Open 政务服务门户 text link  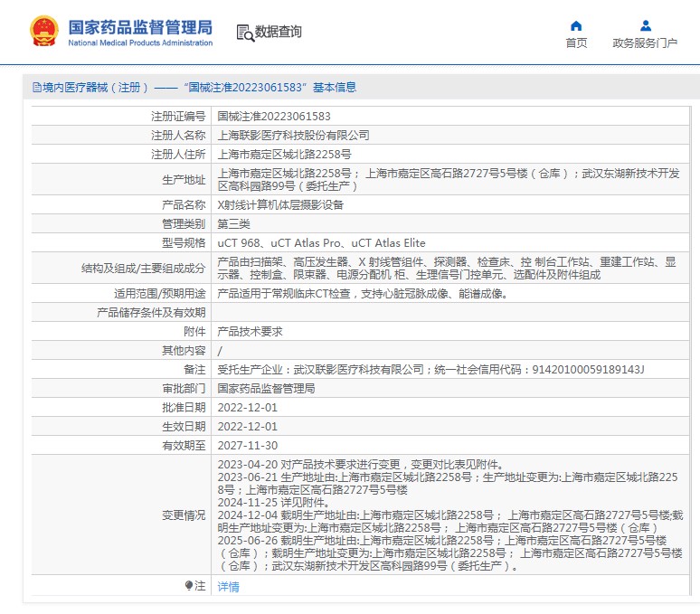(x=645, y=43)
